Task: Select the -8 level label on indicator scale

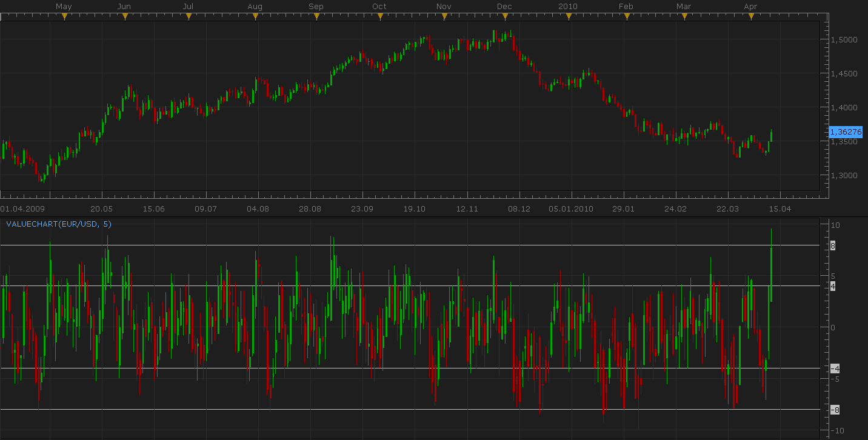Action: tap(835, 410)
